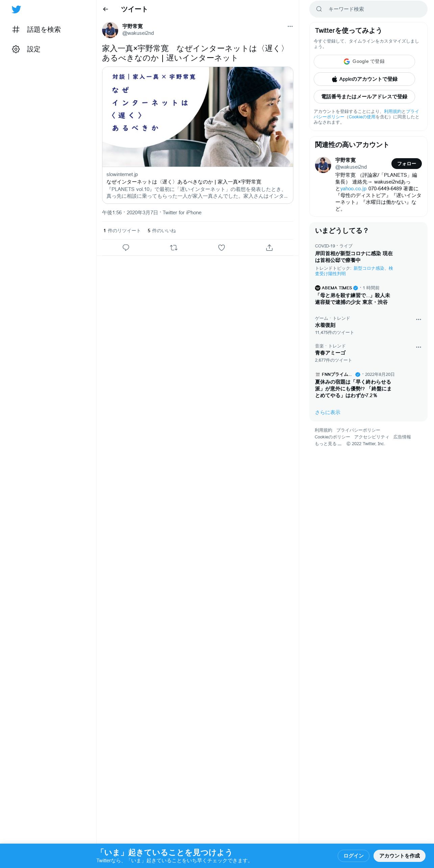This screenshot has width=434, height=868.
Task: Click 宇野常寛 name in related accounts
Action: click(345, 160)
